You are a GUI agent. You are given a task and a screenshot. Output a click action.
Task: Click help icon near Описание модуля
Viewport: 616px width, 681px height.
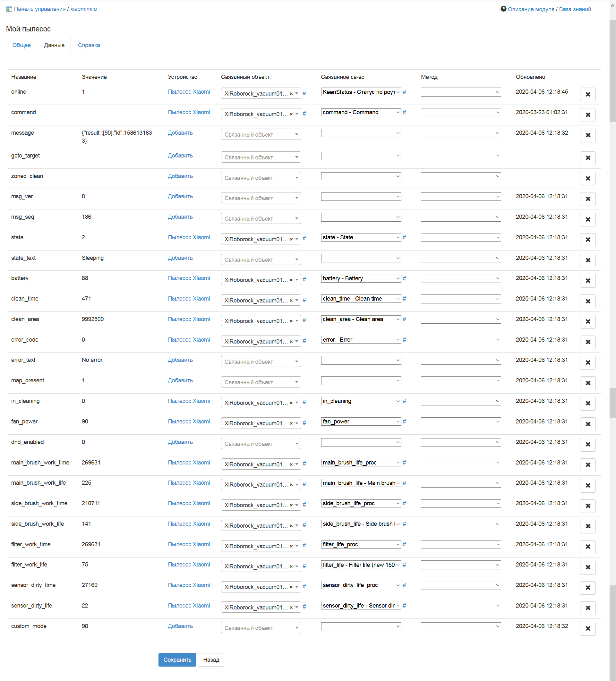point(503,9)
